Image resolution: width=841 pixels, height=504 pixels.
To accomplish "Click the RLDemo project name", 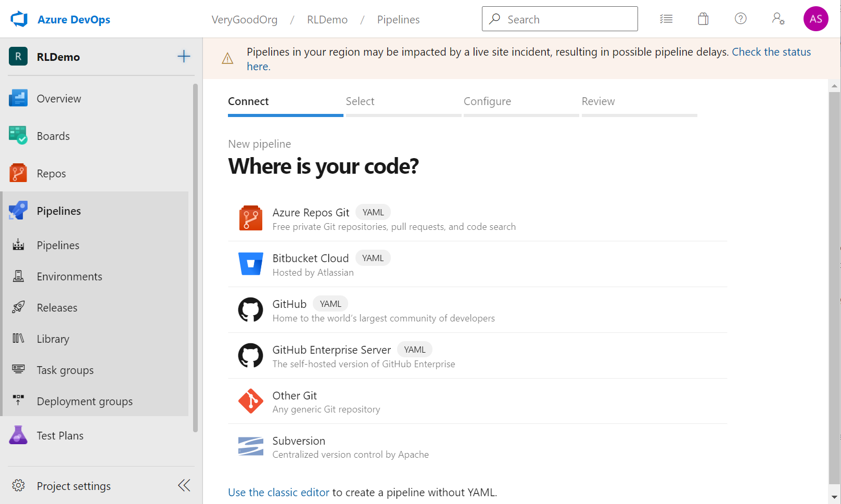I will pos(58,57).
